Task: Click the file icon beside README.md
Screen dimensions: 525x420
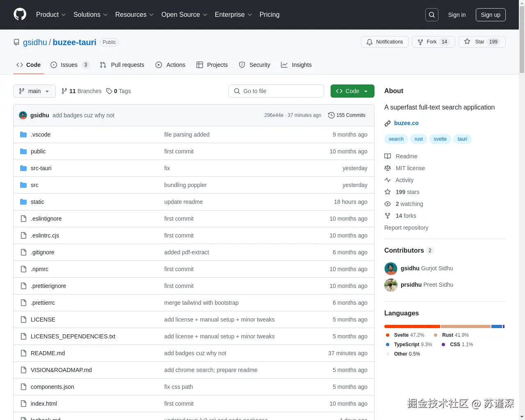Action: [23, 353]
